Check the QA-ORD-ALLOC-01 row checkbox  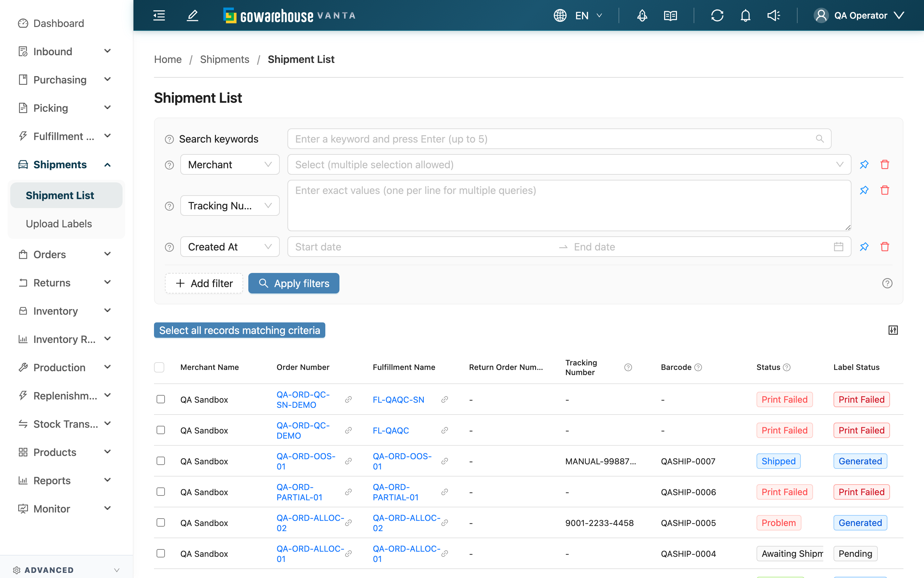click(x=161, y=554)
